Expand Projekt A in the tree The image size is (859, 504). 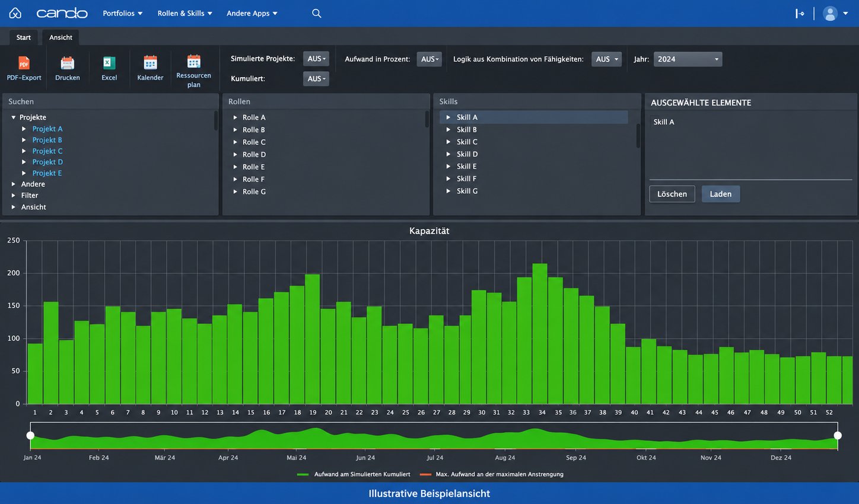pyautogui.click(x=24, y=129)
